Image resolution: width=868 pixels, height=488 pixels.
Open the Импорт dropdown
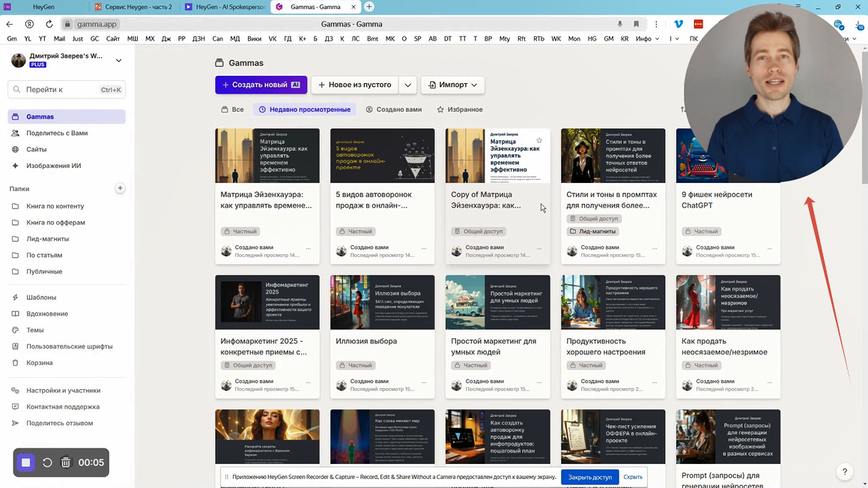452,85
